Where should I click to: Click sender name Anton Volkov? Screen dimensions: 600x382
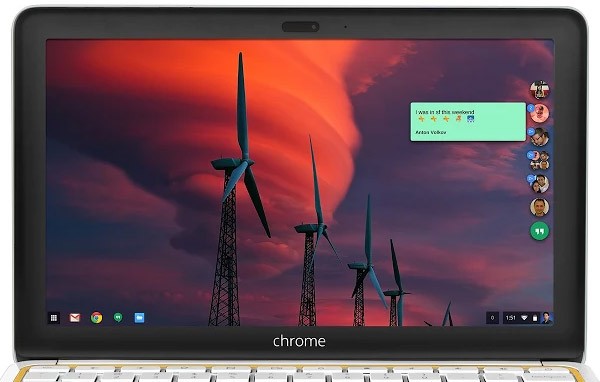(430, 132)
